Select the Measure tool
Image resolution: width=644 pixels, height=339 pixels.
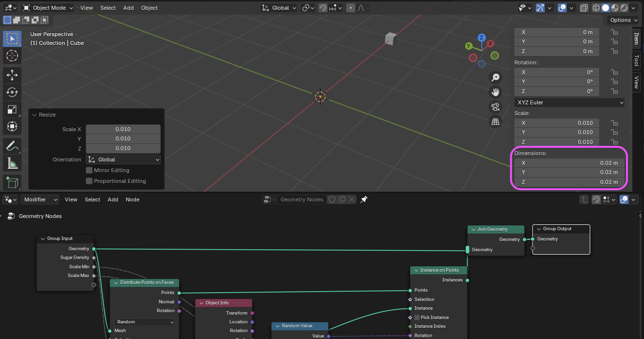point(12,163)
